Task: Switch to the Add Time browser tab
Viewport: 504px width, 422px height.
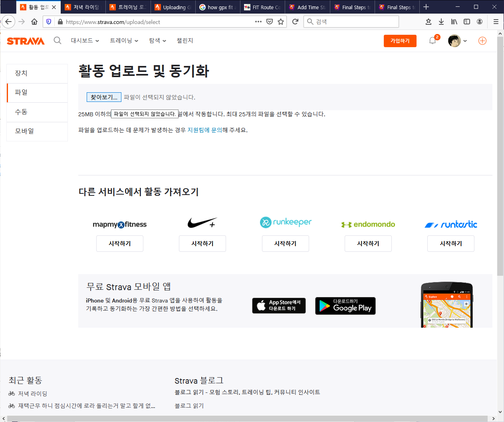Action: point(308,7)
